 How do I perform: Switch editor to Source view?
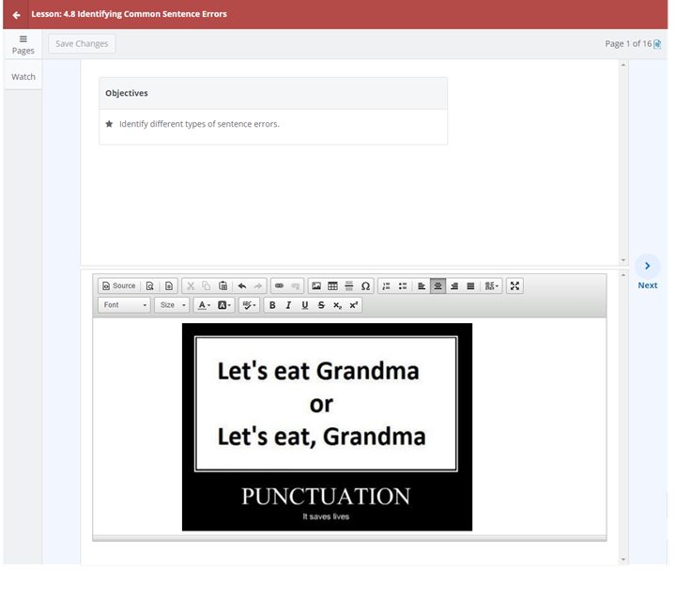(x=119, y=285)
